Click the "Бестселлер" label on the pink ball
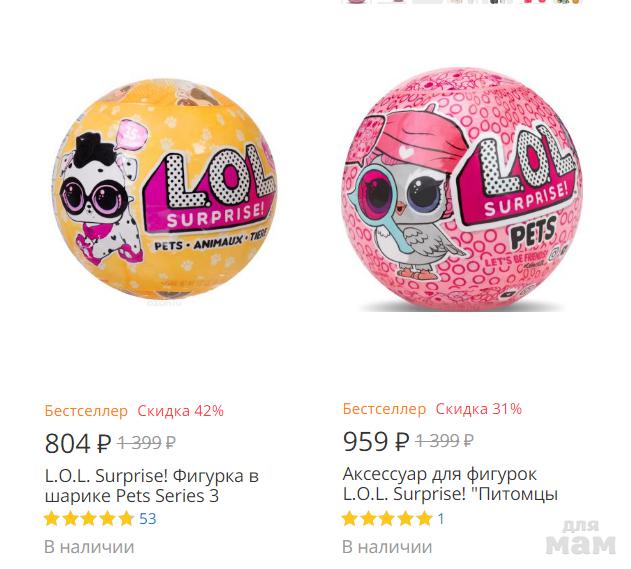This screenshot has height=569, width=631. pyautogui.click(x=384, y=409)
